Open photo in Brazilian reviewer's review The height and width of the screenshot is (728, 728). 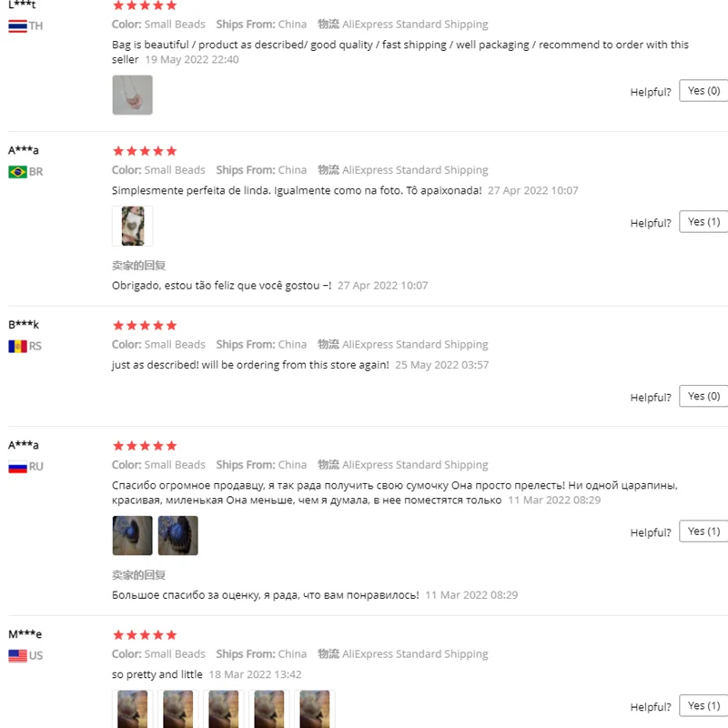[132, 226]
